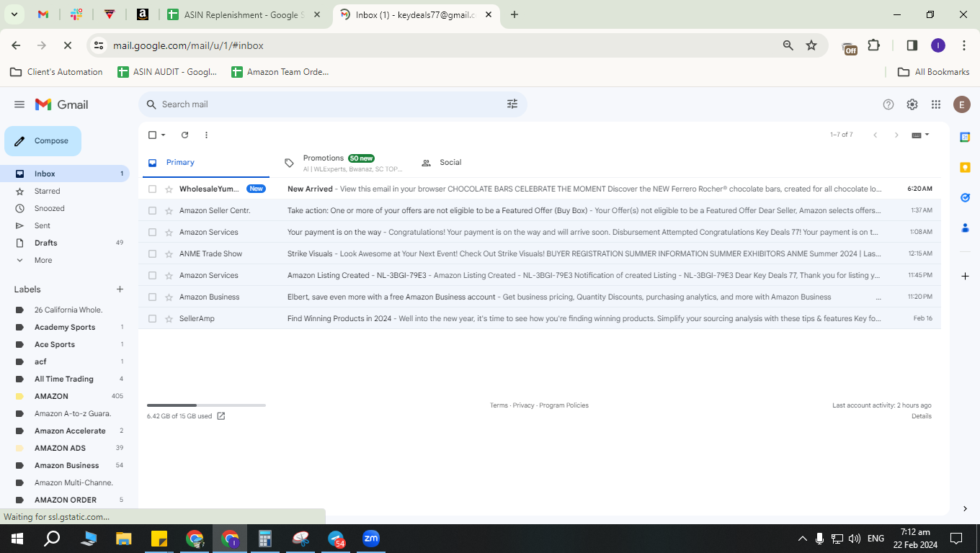Screen dimensions: 980x553
Task: Open Starred folder in sidebar
Action: pyautogui.click(x=65, y=191)
